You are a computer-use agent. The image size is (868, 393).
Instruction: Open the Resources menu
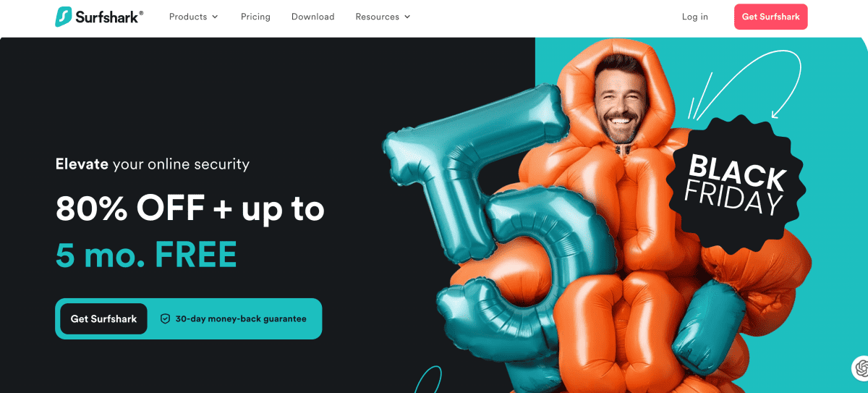383,17
